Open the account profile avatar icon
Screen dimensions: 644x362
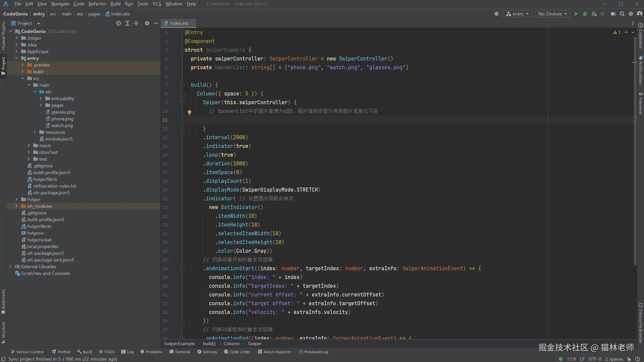point(640,14)
